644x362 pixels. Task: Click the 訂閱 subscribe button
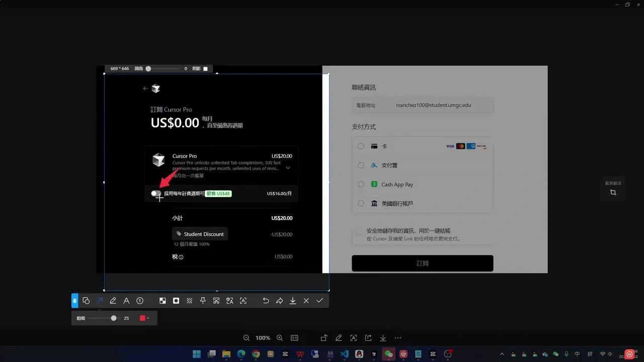422,263
